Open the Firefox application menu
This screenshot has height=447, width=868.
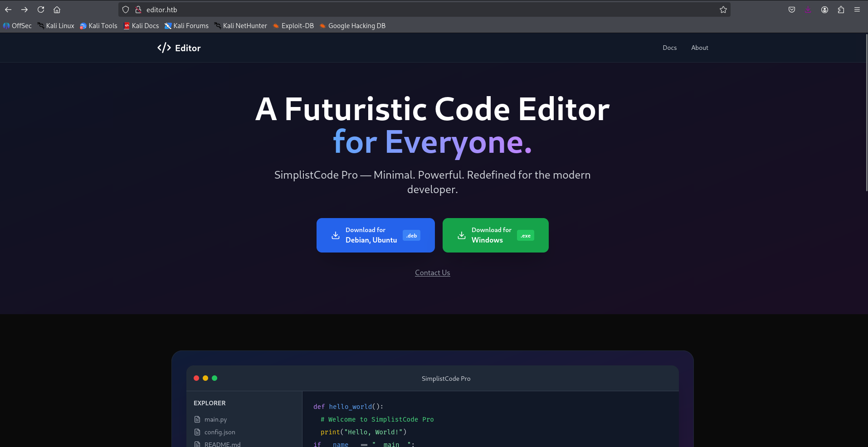pos(857,10)
